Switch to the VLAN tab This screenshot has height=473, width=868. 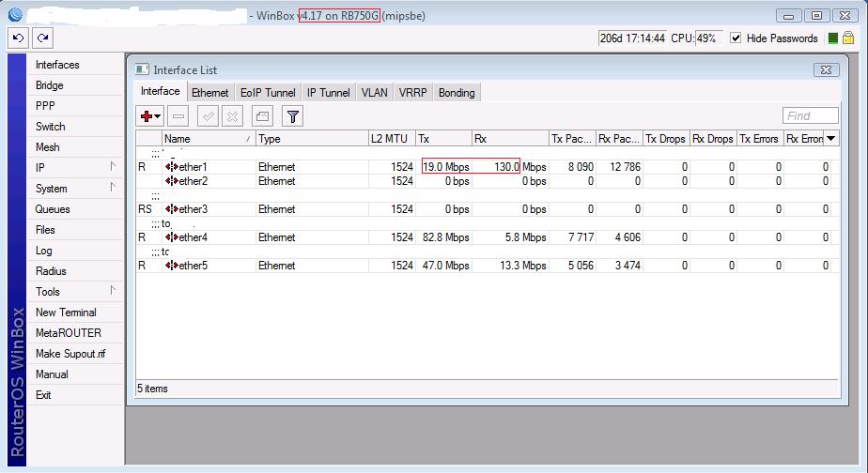[x=374, y=93]
